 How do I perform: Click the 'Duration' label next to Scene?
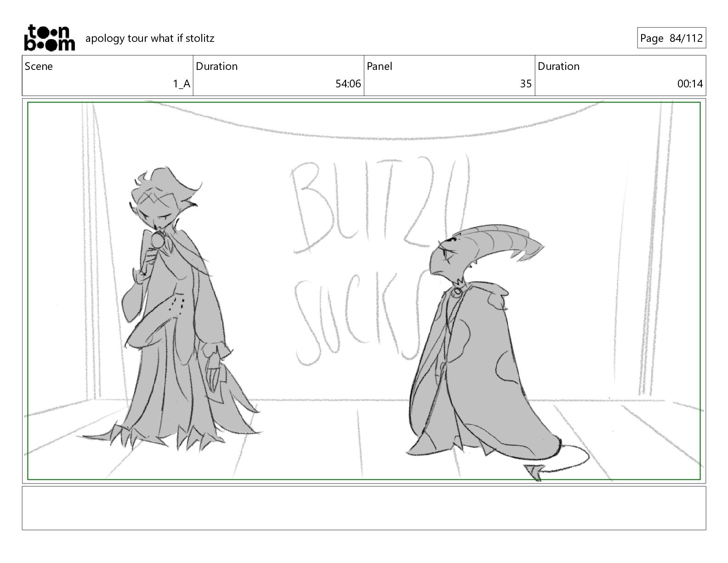[216, 66]
